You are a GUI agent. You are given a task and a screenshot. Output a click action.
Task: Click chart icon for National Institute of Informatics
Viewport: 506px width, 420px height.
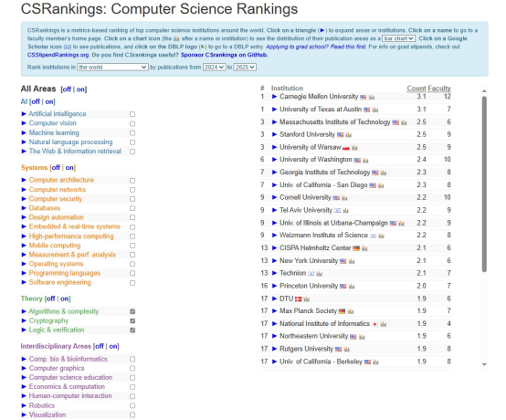click(x=384, y=324)
